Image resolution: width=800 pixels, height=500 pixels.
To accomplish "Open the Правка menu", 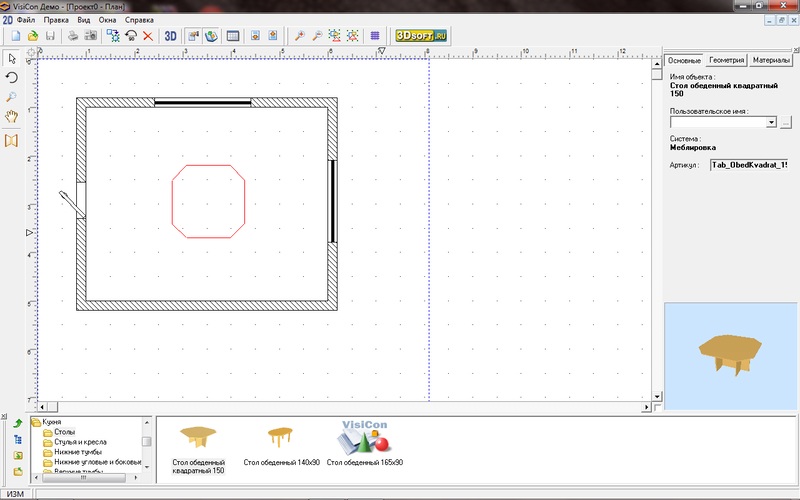I will [56, 20].
